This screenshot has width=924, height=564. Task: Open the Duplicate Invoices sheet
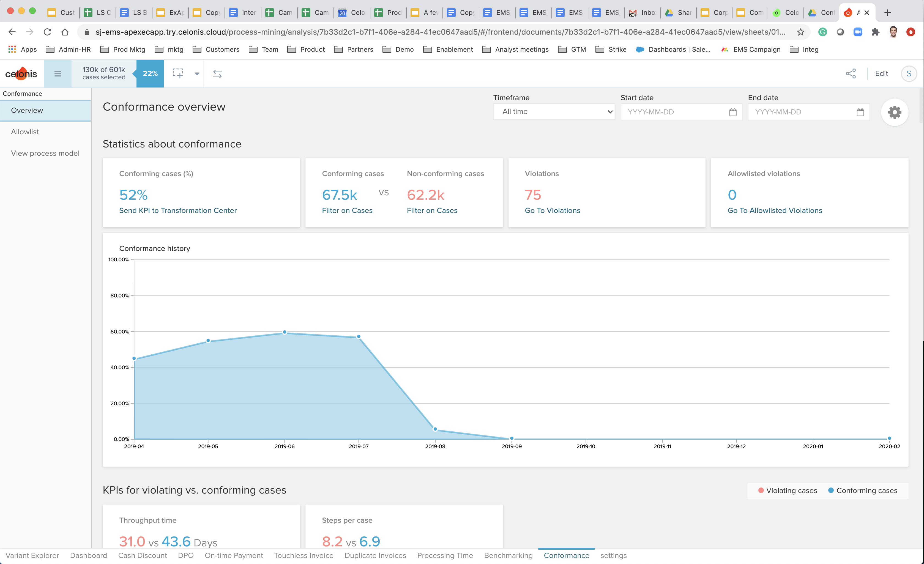(x=375, y=555)
